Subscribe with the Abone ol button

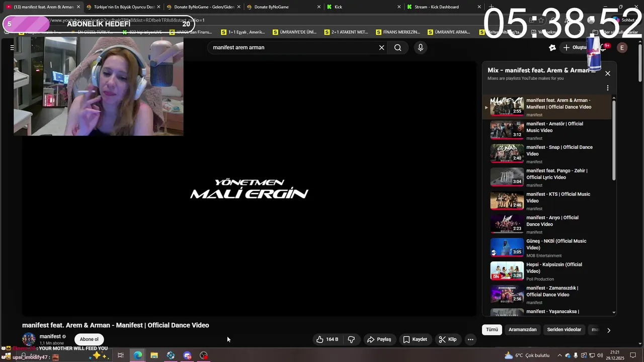tap(89, 339)
